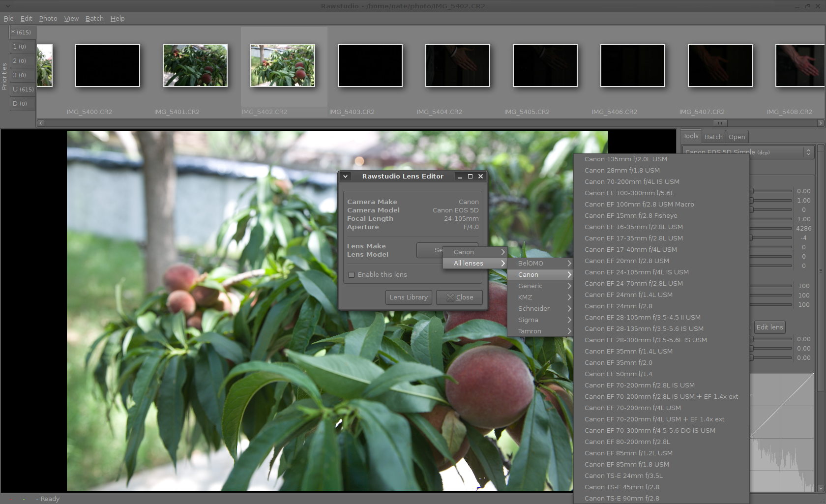The height and width of the screenshot is (504, 826).
Task: Expand the BelOMO lens maker submenu
Action: tap(540, 263)
